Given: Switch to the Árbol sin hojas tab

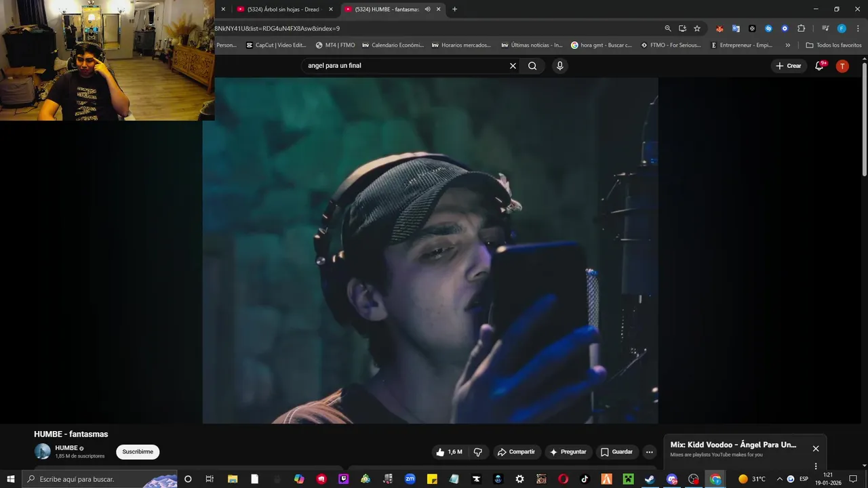Looking at the screenshot, I should [x=283, y=9].
